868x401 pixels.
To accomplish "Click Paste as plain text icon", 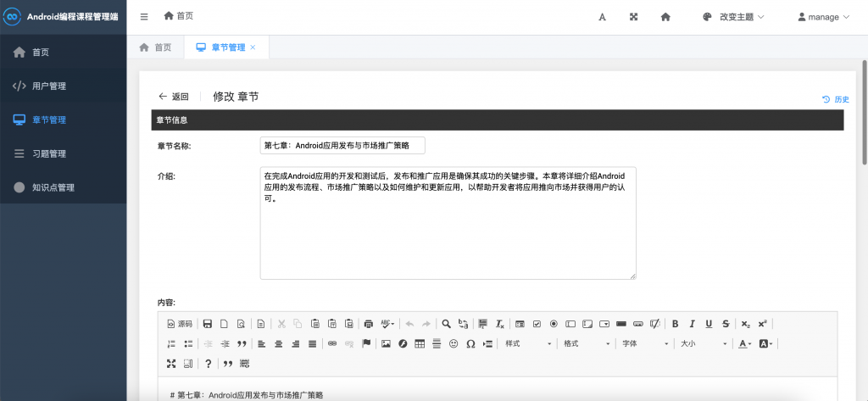I will pyautogui.click(x=332, y=324).
